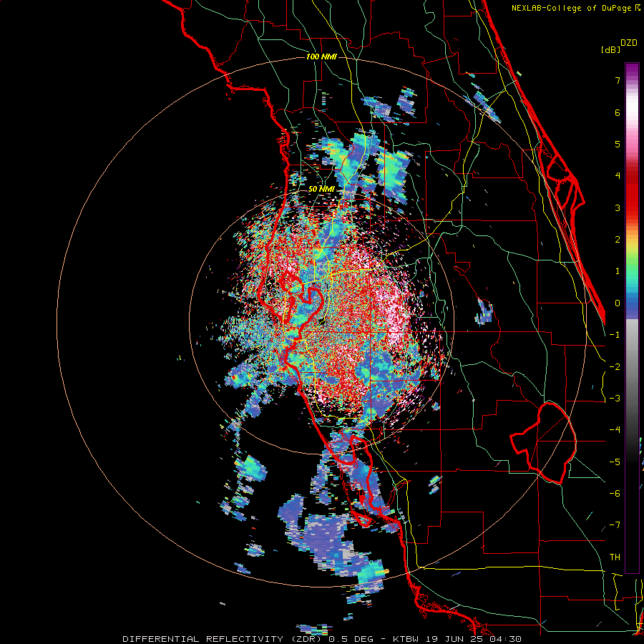
Task: Click the -2 value on color scale
Action: click(615, 367)
